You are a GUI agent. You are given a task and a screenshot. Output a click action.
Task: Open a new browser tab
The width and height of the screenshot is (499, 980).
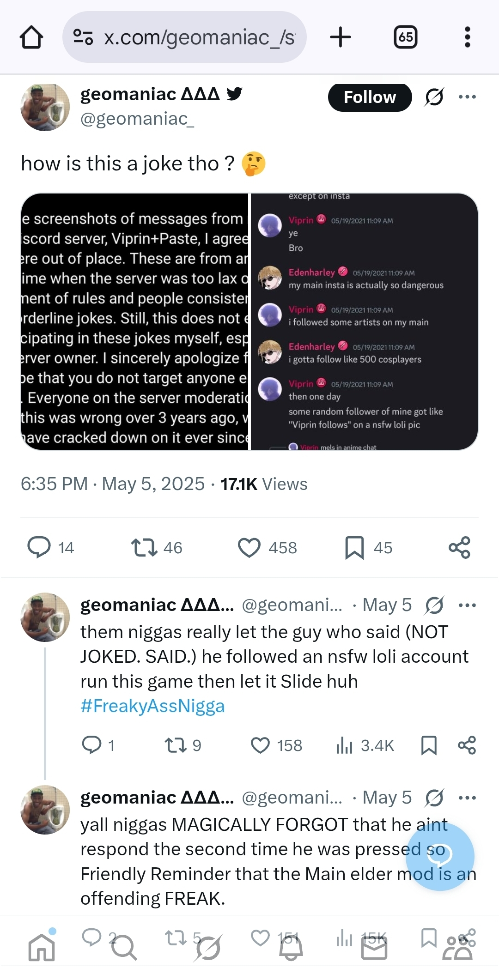[341, 37]
